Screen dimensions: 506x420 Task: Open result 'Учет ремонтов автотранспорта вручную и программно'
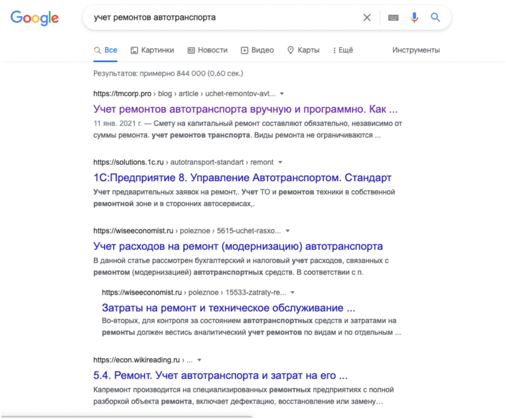[245, 109]
